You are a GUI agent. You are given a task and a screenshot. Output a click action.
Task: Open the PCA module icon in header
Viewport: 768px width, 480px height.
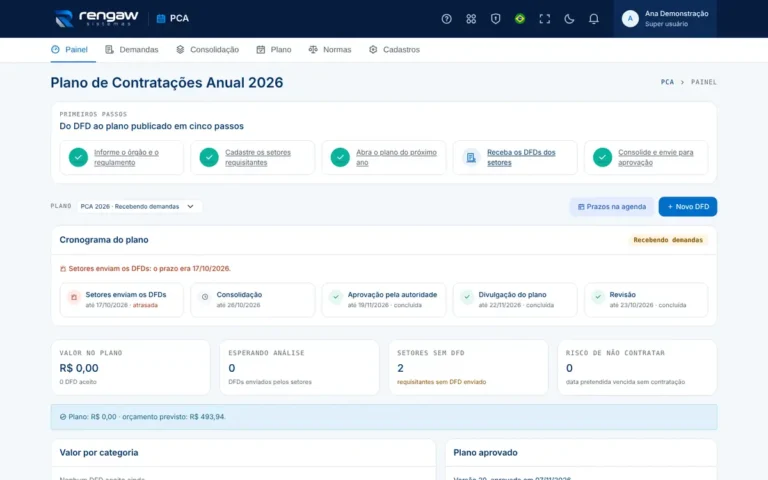pos(161,19)
